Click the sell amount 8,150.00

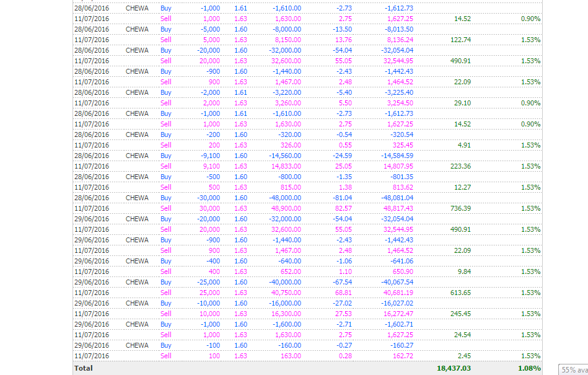point(288,40)
